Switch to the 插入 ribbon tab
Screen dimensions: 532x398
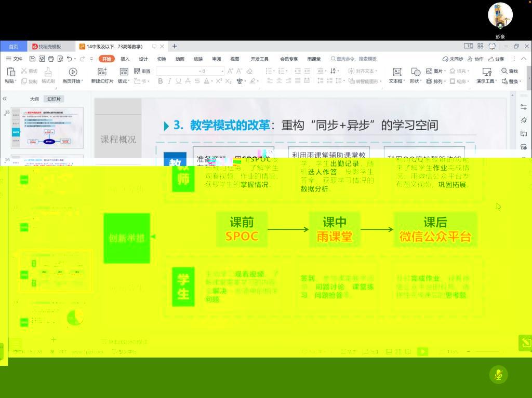pyautogui.click(x=125, y=59)
